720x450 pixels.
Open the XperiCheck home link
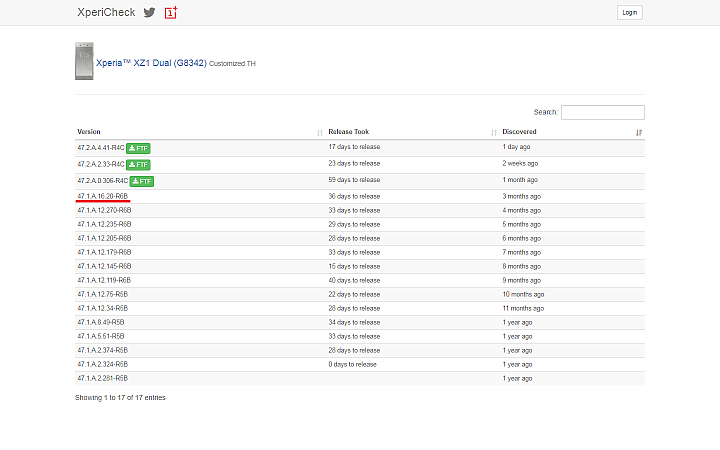point(106,12)
